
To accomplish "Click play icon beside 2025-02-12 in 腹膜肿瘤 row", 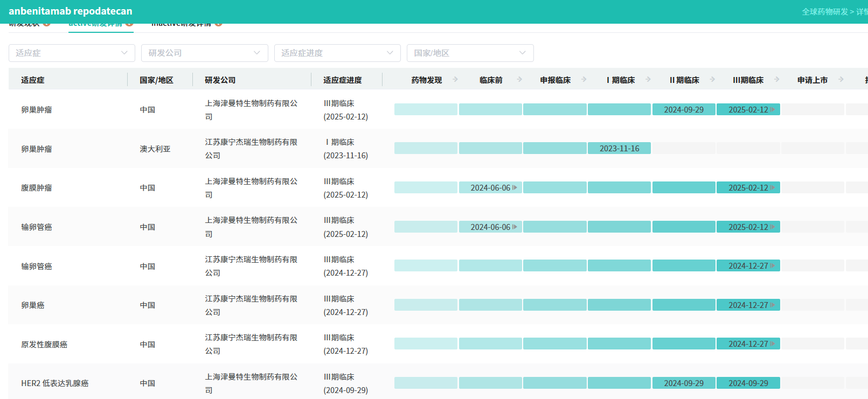I will pyautogui.click(x=773, y=188).
